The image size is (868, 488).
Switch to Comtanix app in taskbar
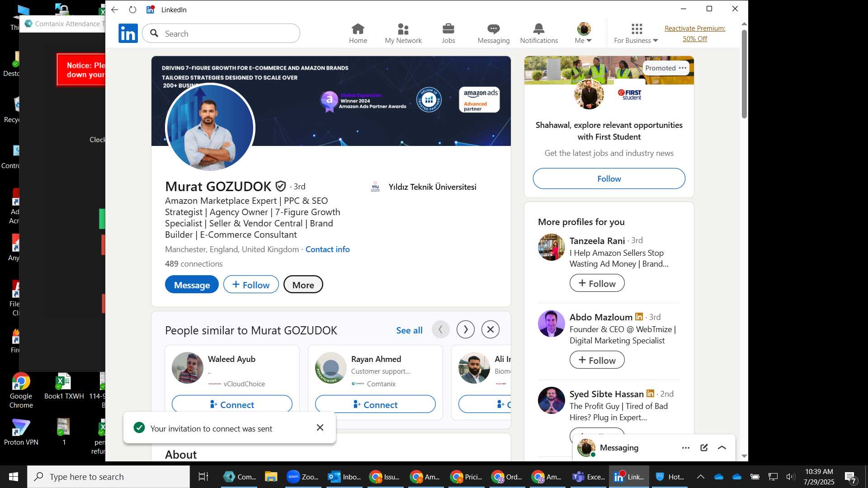pyautogui.click(x=240, y=477)
